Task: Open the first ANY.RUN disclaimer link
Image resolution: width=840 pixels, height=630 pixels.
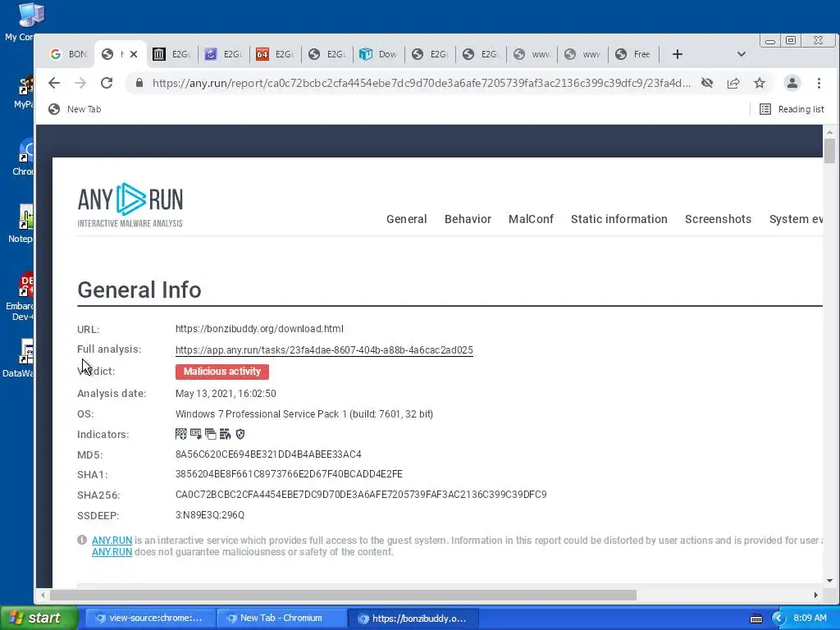Action: [x=112, y=541]
